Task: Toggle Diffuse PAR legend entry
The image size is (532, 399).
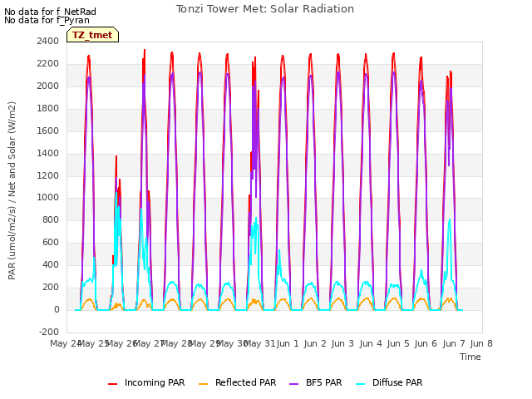Action: click(x=389, y=382)
